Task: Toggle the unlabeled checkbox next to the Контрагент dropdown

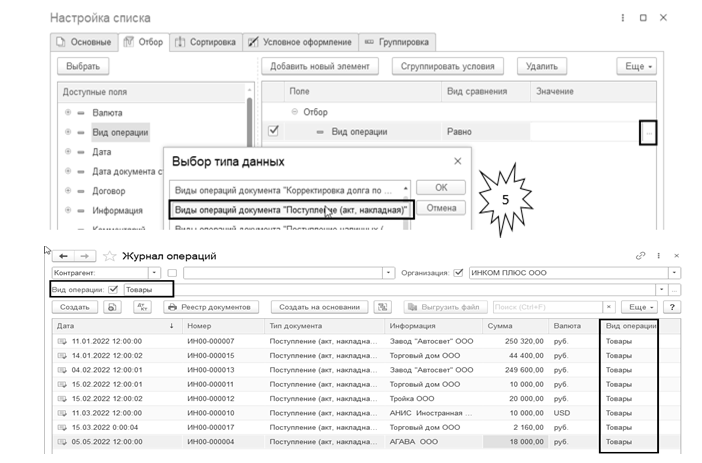Action: coord(172,273)
